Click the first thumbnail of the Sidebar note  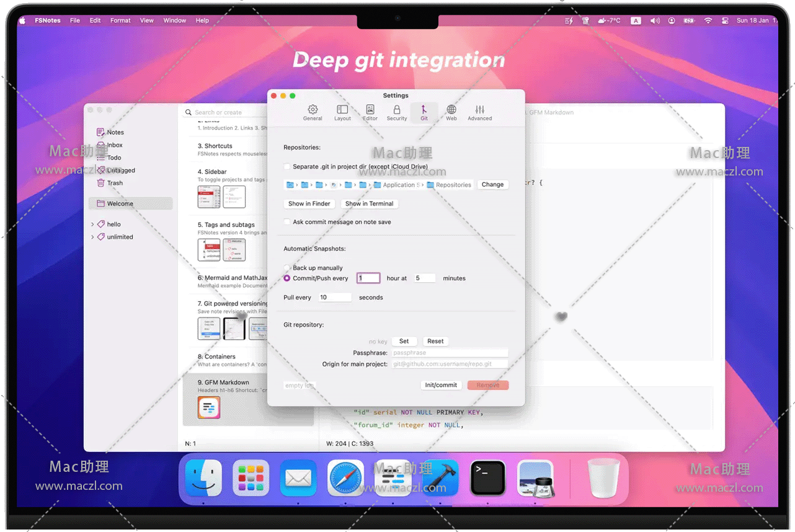209,197
